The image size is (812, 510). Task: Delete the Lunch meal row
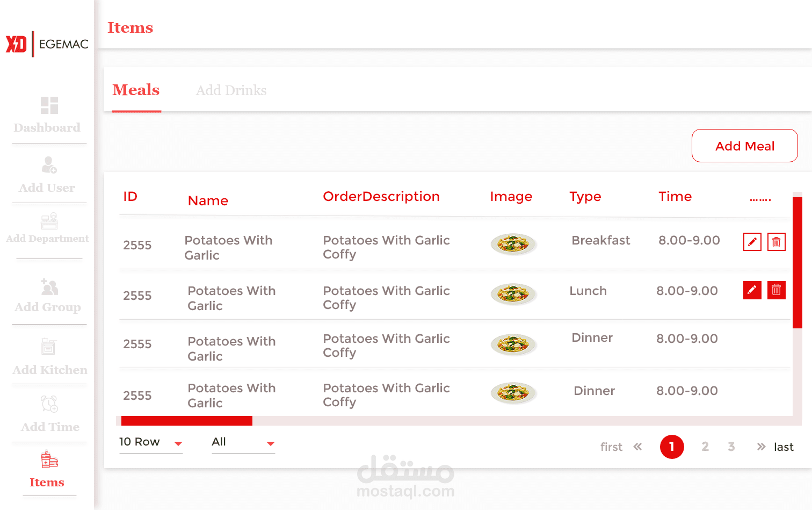coord(777,290)
